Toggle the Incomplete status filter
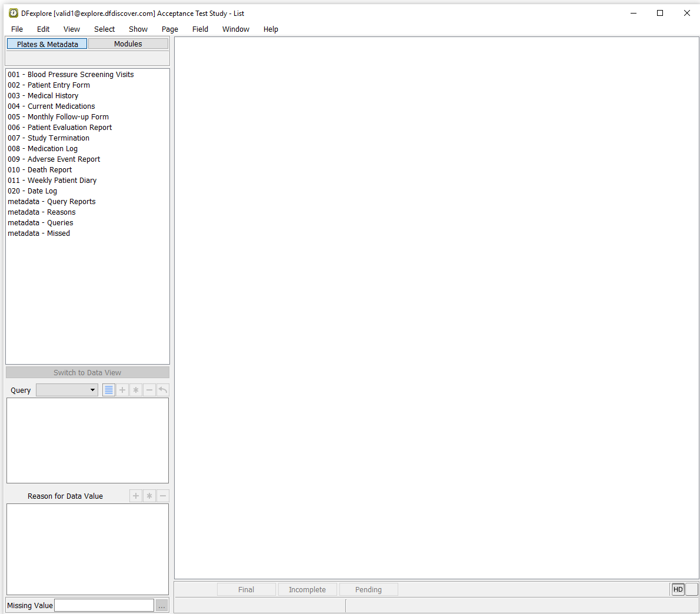Viewport: 700px width, 614px height. (x=307, y=589)
